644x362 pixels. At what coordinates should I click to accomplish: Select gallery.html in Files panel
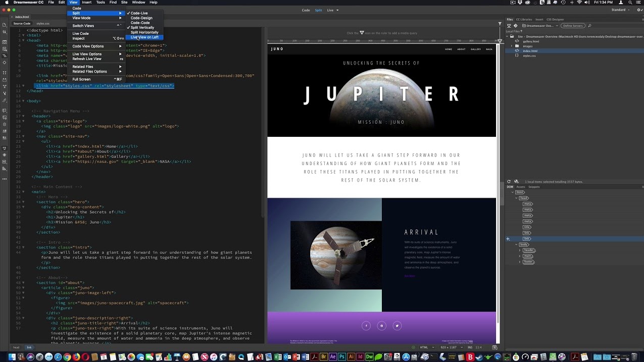click(x=531, y=41)
